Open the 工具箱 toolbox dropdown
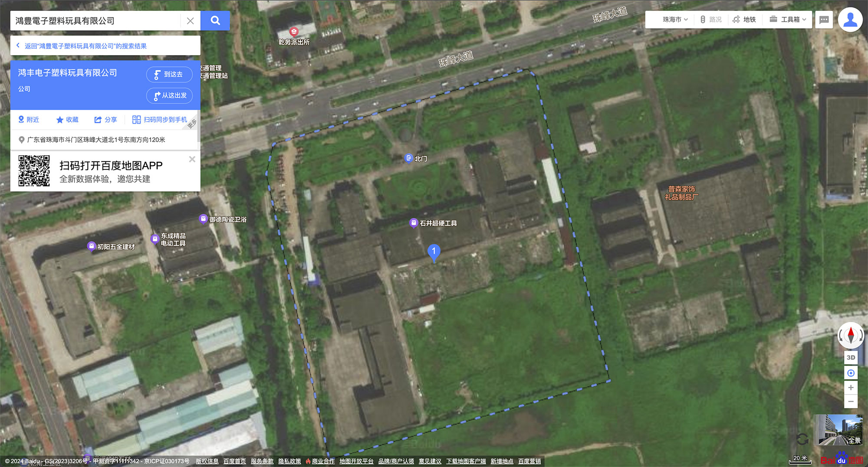This screenshot has height=467, width=868. pyautogui.click(x=788, y=20)
